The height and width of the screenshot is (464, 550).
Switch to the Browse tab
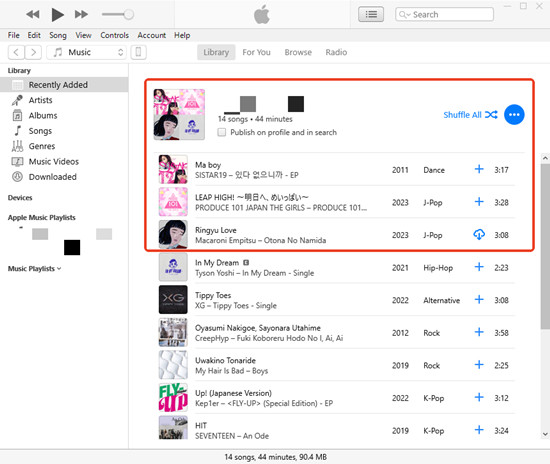(298, 53)
